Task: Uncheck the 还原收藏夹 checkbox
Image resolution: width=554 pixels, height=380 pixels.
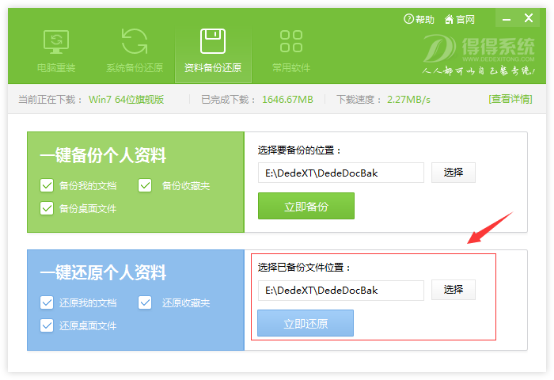Action: tap(145, 303)
